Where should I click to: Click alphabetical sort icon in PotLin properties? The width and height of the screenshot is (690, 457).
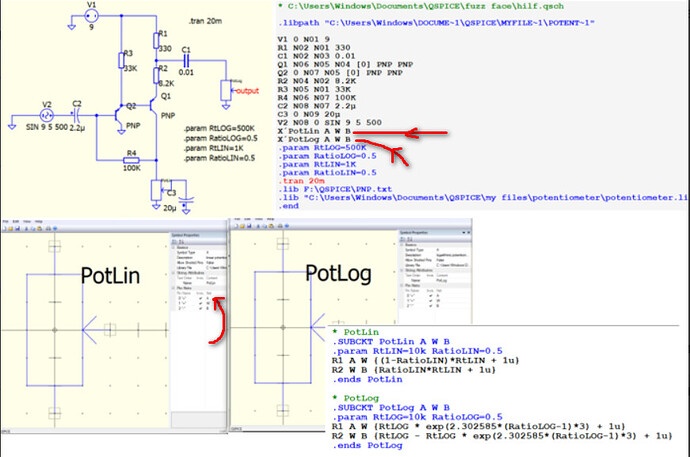(x=181, y=242)
